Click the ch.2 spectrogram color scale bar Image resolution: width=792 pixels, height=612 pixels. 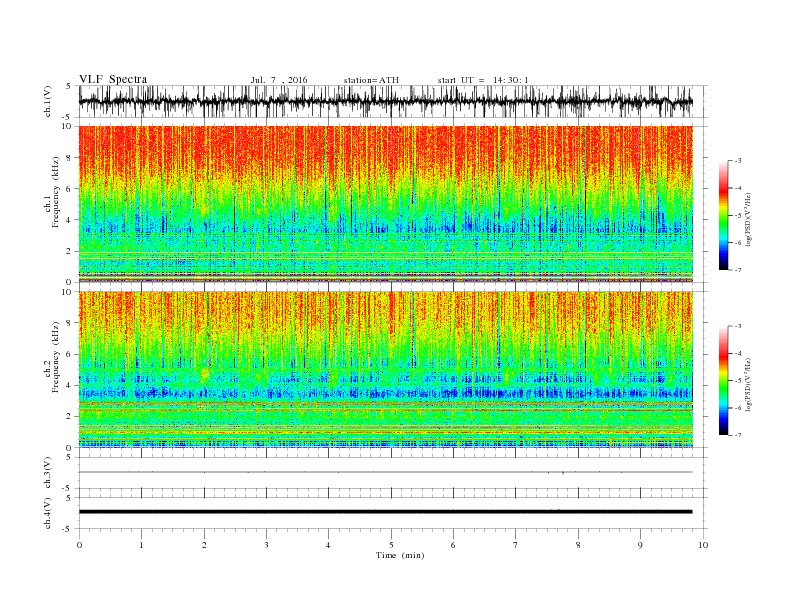(x=723, y=380)
